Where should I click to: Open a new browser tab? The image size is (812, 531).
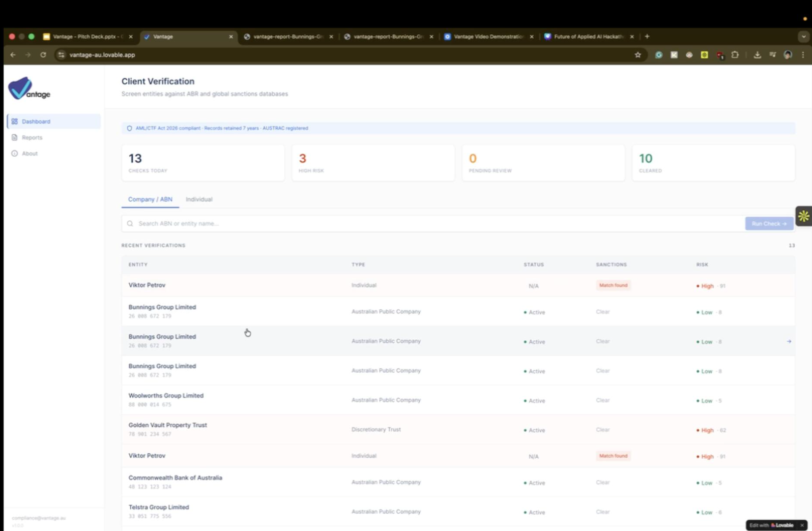pos(647,36)
